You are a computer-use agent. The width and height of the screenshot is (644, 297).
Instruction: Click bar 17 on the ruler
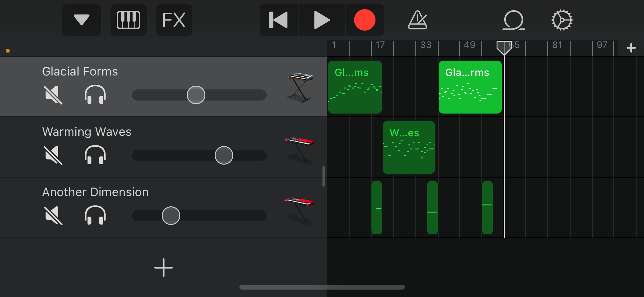[x=380, y=45]
